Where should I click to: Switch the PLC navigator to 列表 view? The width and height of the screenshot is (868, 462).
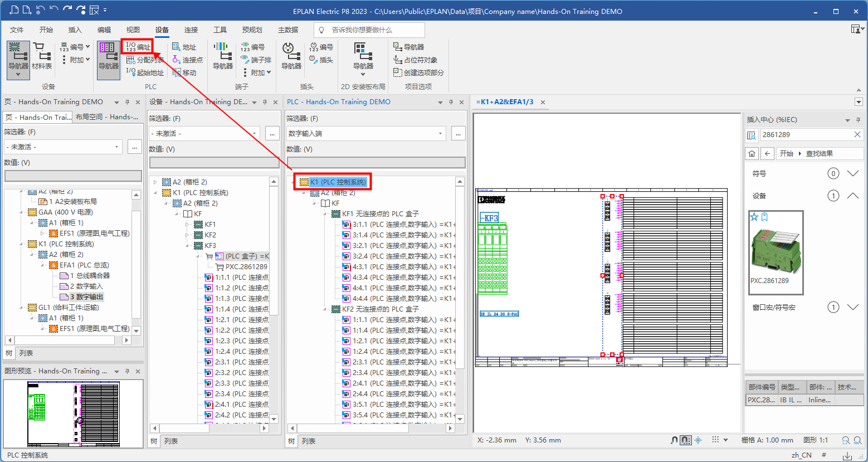[309, 441]
